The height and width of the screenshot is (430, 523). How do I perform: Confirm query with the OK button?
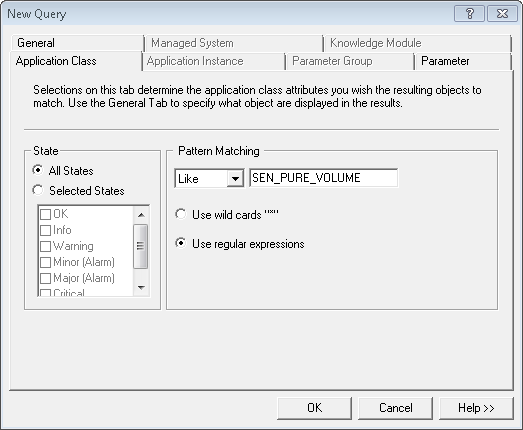[314, 408]
